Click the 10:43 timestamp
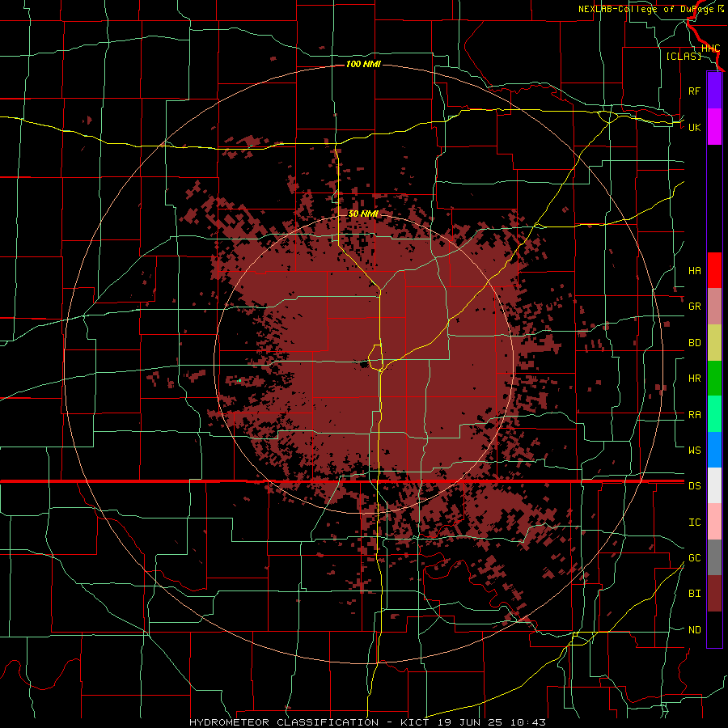 (528, 722)
